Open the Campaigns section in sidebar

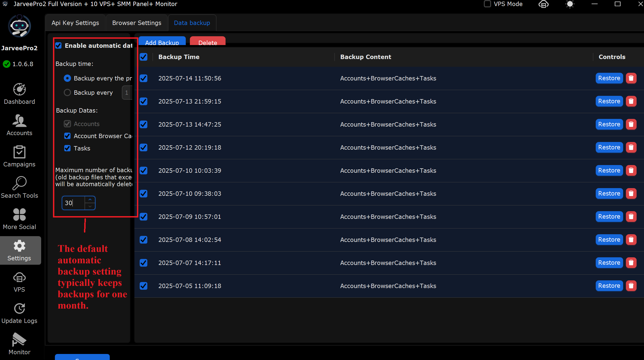pos(19,157)
